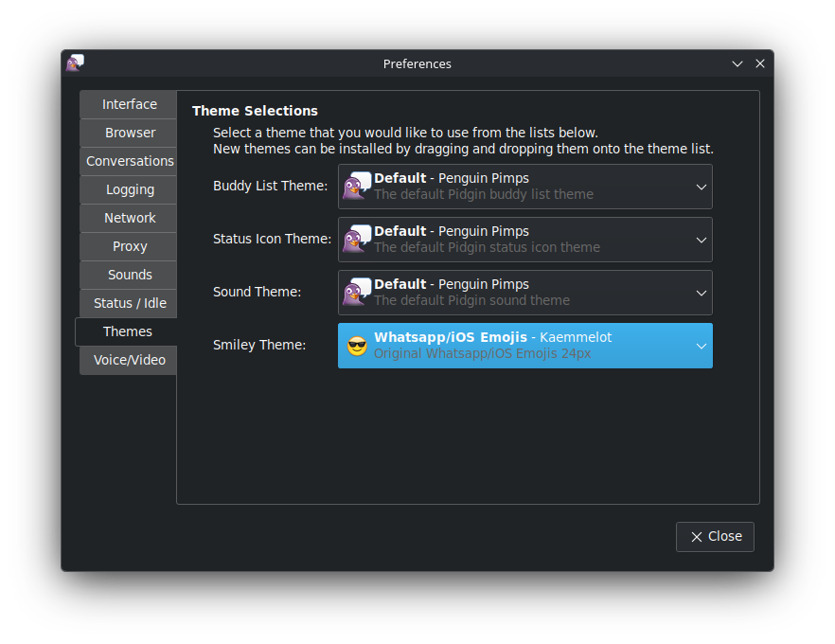Click the 'Preferences' window title

(417, 63)
